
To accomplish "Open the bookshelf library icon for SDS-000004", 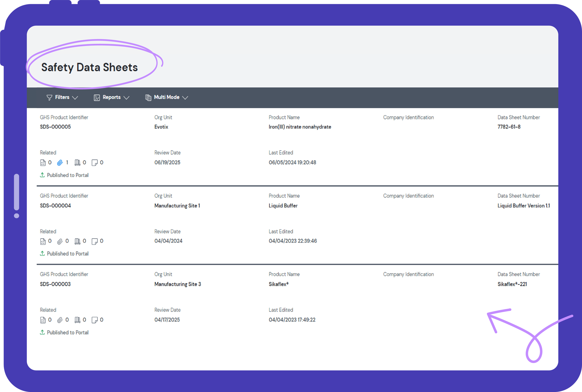I will (77, 241).
